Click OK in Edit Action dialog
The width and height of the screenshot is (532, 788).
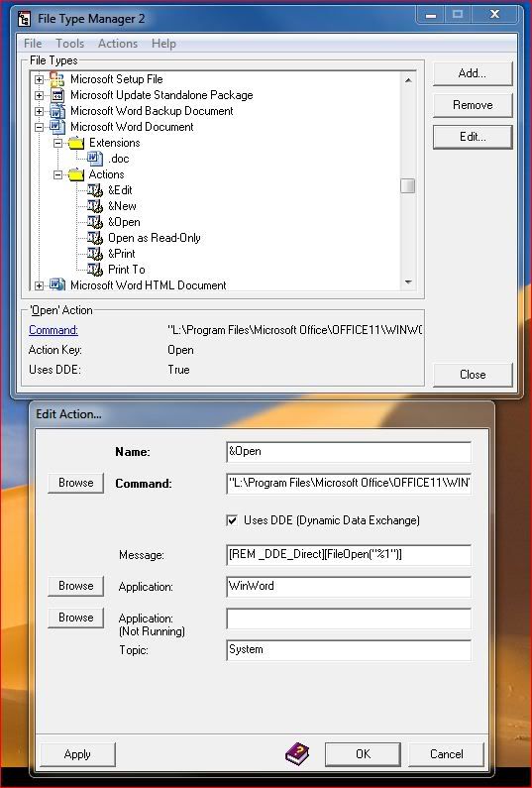[363, 754]
